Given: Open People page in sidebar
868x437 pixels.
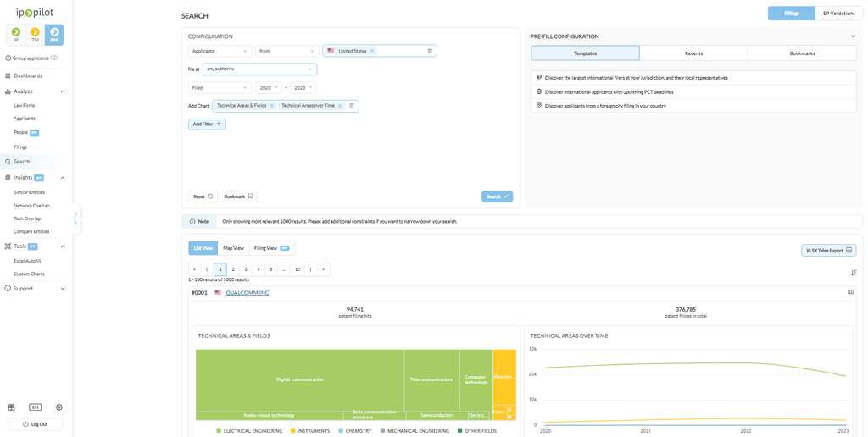Looking at the screenshot, I should pos(21,132).
